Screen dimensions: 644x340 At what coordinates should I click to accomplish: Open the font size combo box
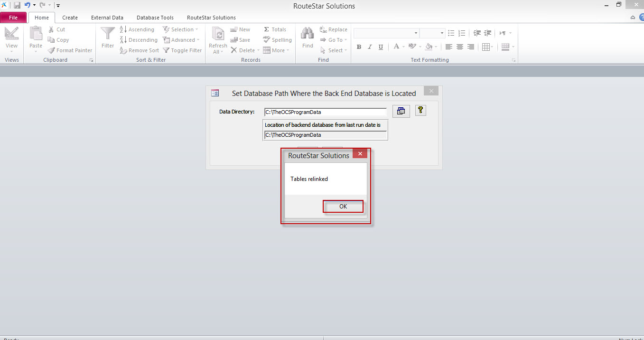point(432,33)
